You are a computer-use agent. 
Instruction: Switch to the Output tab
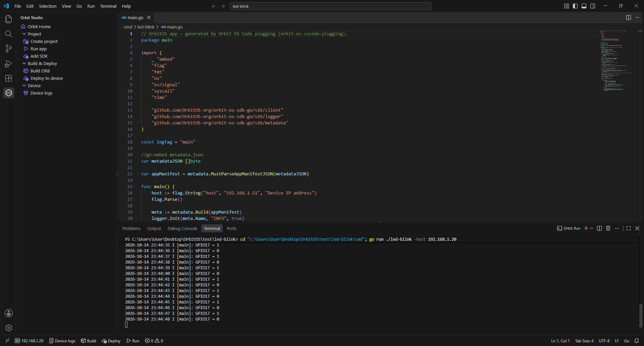click(x=154, y=228)
